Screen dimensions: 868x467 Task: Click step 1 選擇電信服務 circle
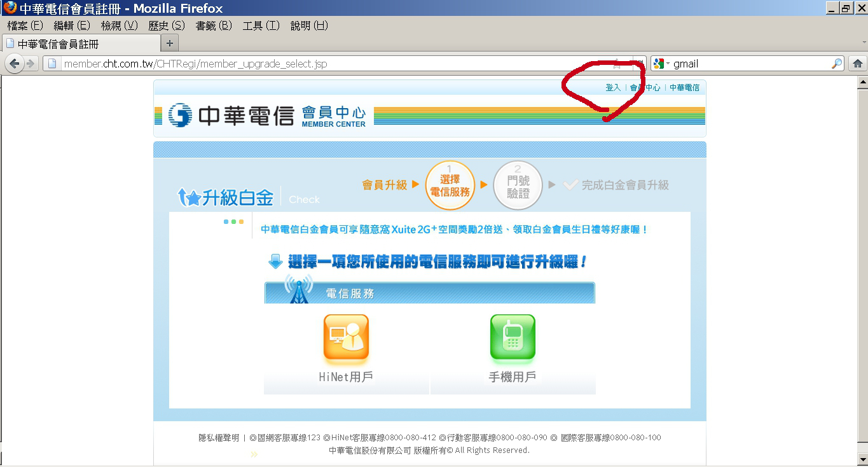pyautogui.click(x=450, y=185)
